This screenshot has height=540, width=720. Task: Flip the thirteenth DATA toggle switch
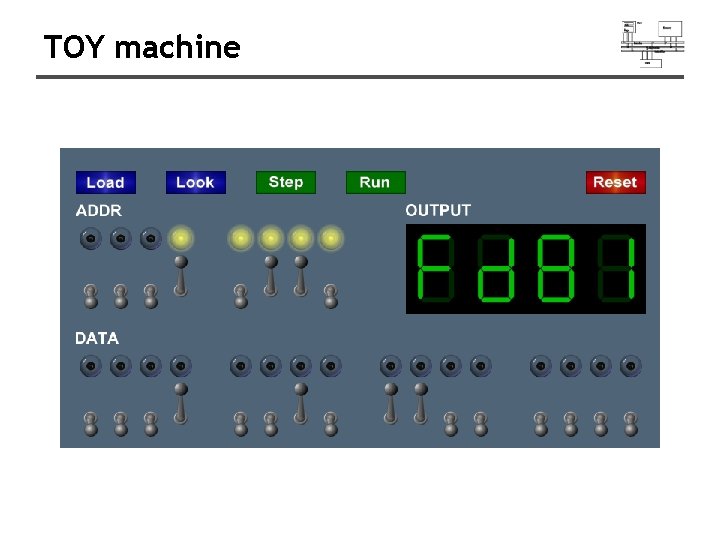point(541,424)
